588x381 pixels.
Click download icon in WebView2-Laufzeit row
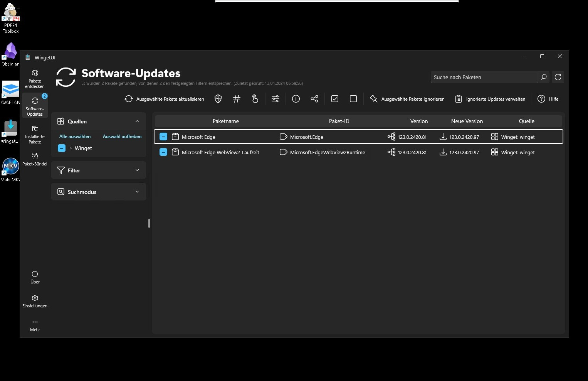pyautogui.click(x=443, y=152)
